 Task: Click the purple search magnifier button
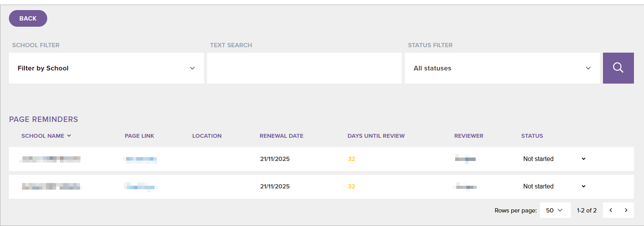(x=618, y=68)
